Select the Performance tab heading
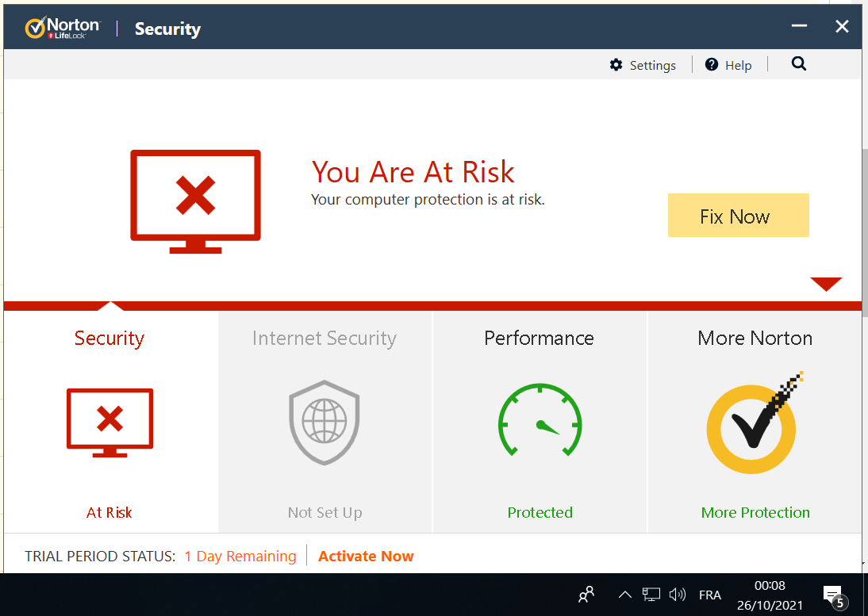 click(540, 338)
